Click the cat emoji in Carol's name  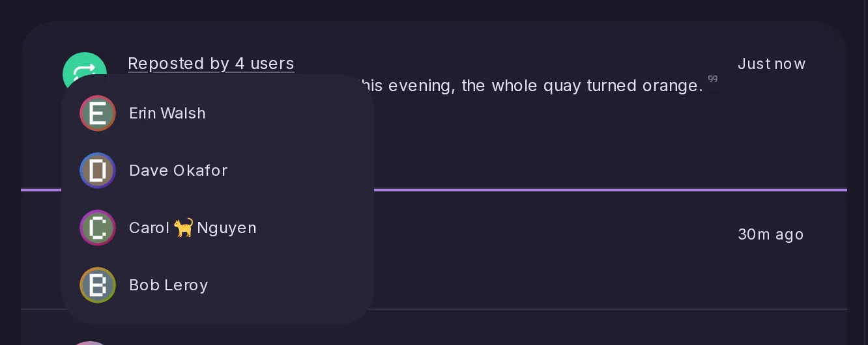tap(184, 227)
